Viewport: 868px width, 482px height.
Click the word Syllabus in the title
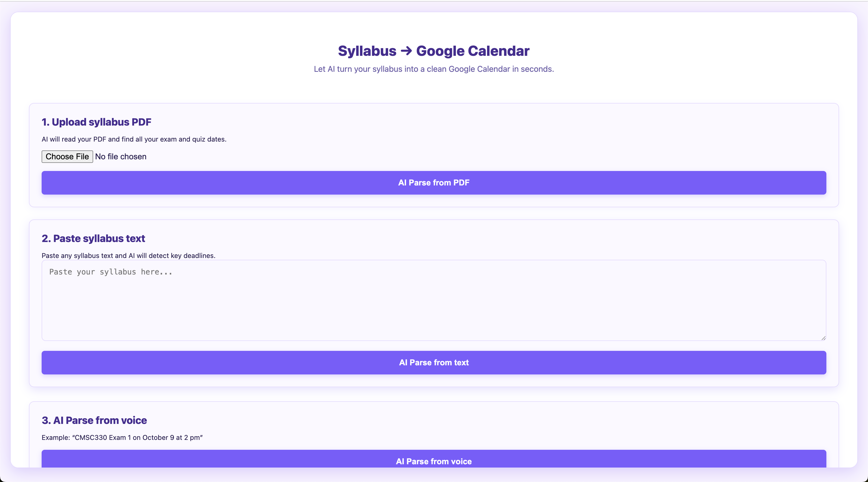click(367, 51)
